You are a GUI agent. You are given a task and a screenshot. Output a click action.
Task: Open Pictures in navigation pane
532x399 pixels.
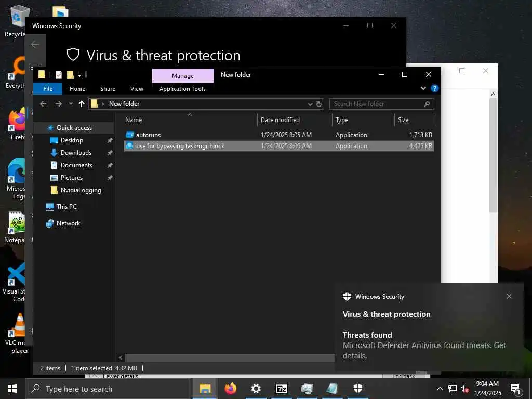click(x=71, y=178)
